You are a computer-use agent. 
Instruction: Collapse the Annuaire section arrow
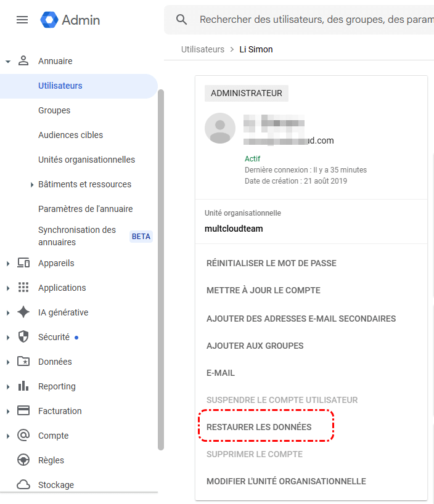click(x=8, y=62)
